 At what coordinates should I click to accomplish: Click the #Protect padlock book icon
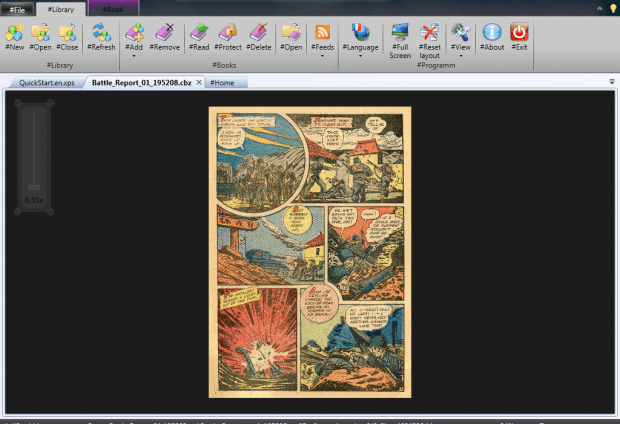(x=228, y=33)
